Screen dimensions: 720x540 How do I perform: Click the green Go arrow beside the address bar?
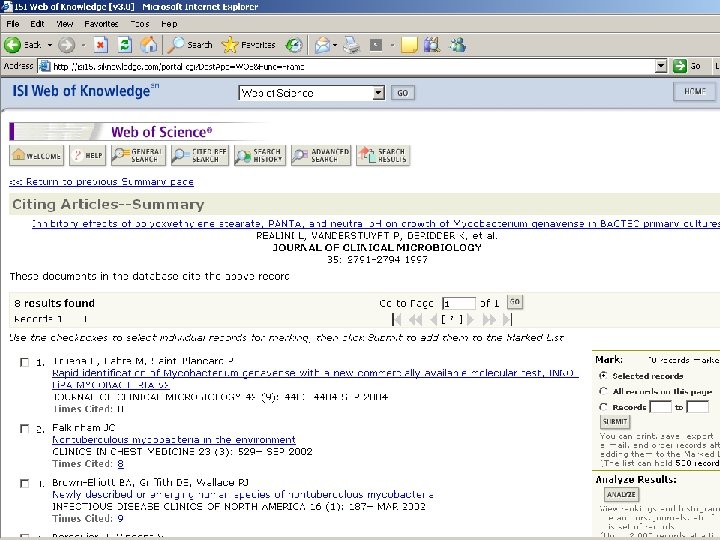click(x=680, y=66)
